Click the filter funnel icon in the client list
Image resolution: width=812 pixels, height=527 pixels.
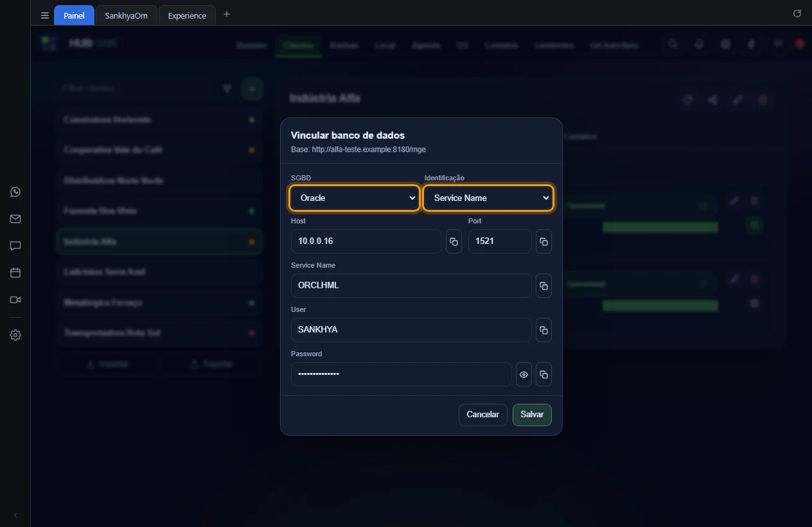[x=227, y=89]
